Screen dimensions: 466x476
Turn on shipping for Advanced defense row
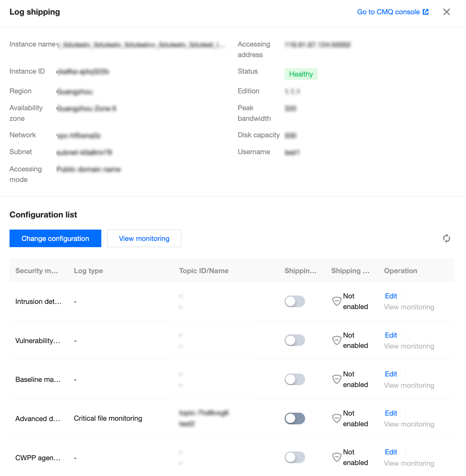point(294,419)
